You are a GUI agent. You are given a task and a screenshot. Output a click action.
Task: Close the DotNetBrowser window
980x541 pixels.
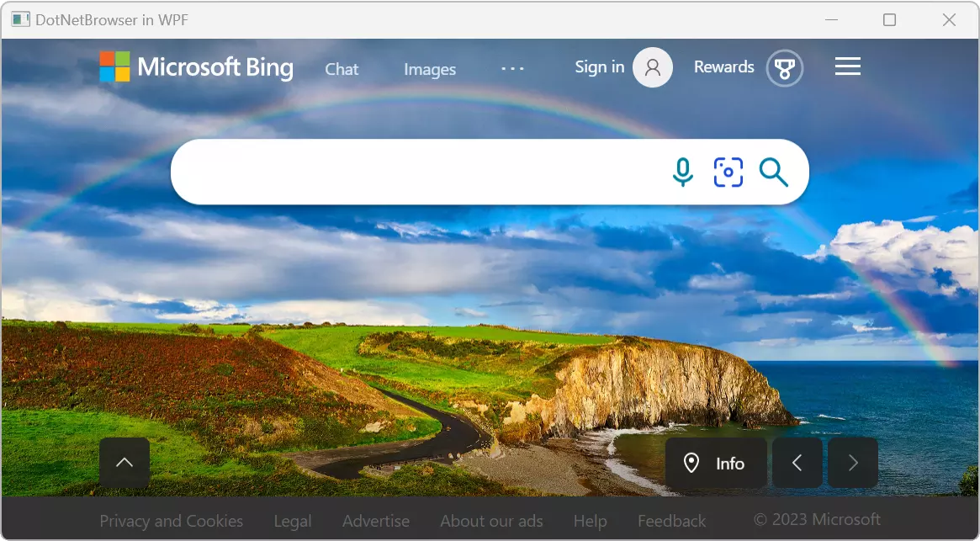tap(949, 19)
